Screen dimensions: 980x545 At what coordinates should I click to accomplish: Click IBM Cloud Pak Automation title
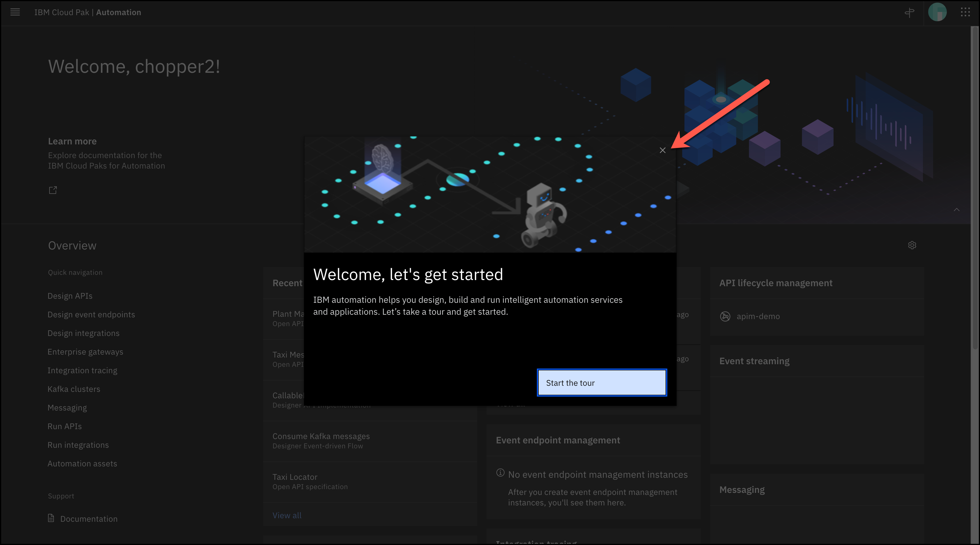(88, 12)
